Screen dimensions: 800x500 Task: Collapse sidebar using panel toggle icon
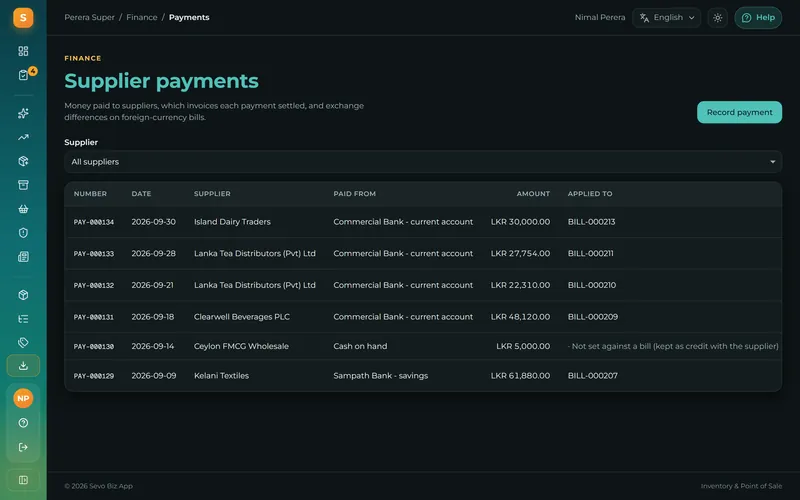click(23, 480)
